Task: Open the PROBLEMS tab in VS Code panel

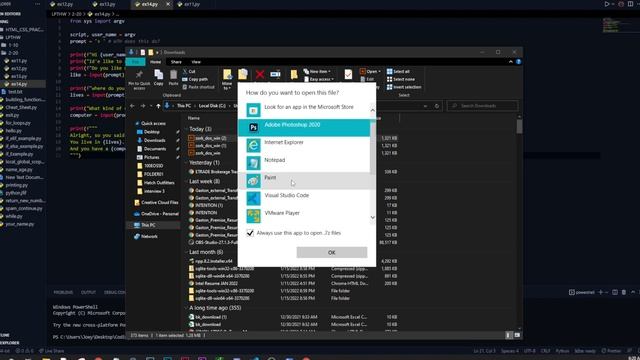Action: [63, 292]
